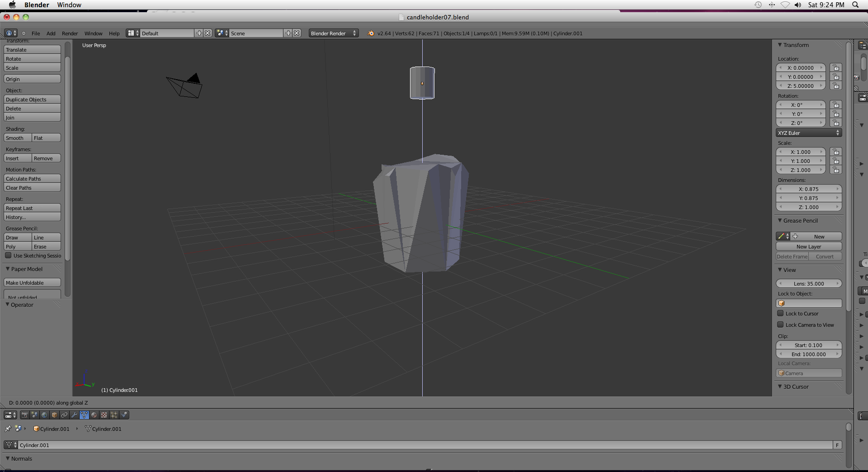Open the Modifiers wrench icon

click(x=75, y=415)
